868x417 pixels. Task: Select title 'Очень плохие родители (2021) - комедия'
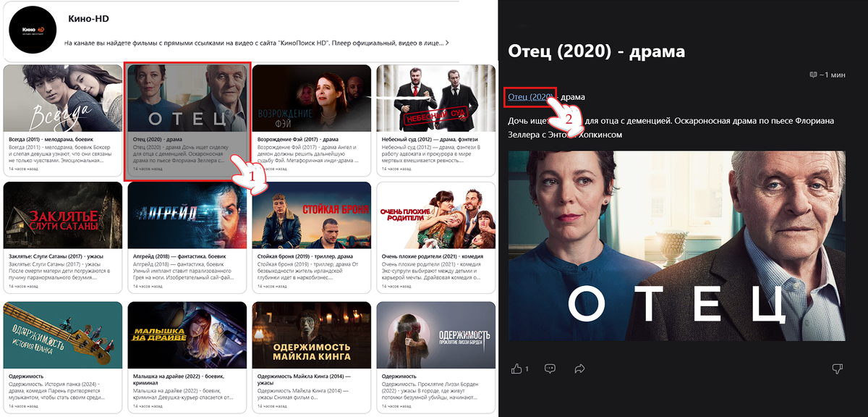tap(433, 256)
